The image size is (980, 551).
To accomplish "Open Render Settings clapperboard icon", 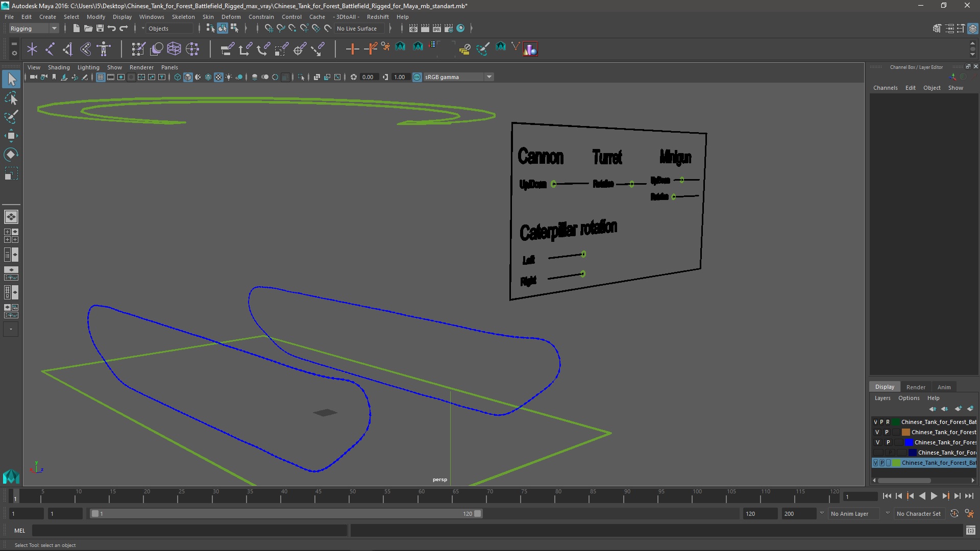I will pyautogui.click(x=449, y=29).
